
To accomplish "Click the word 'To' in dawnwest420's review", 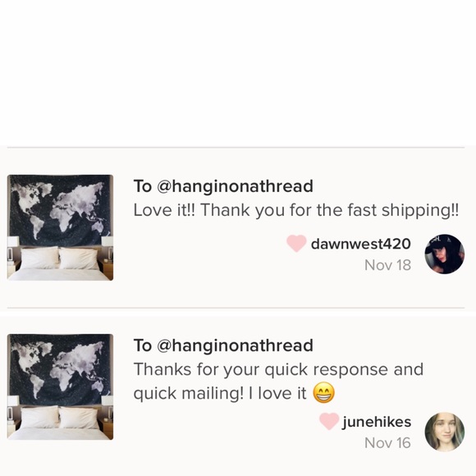I will point(142,186).
